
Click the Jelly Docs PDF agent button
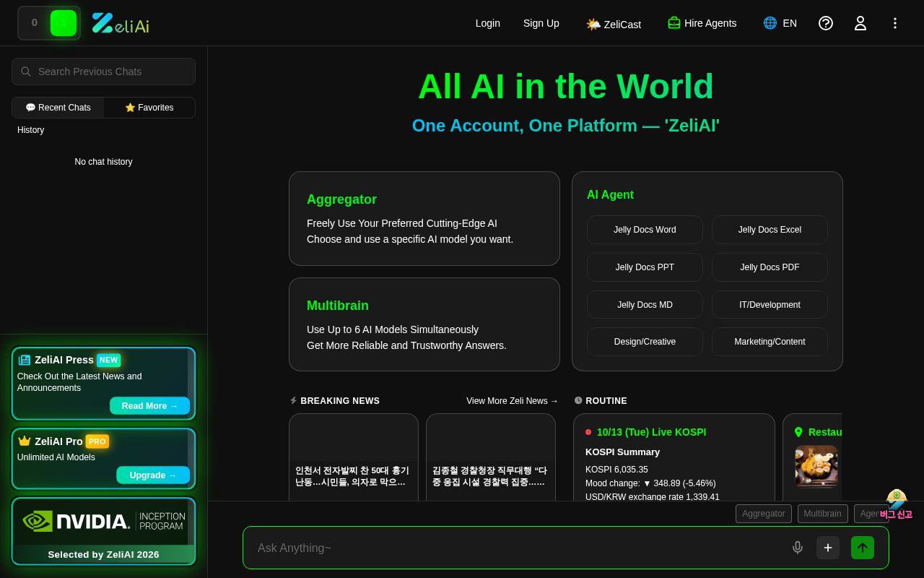click(770, 267)
